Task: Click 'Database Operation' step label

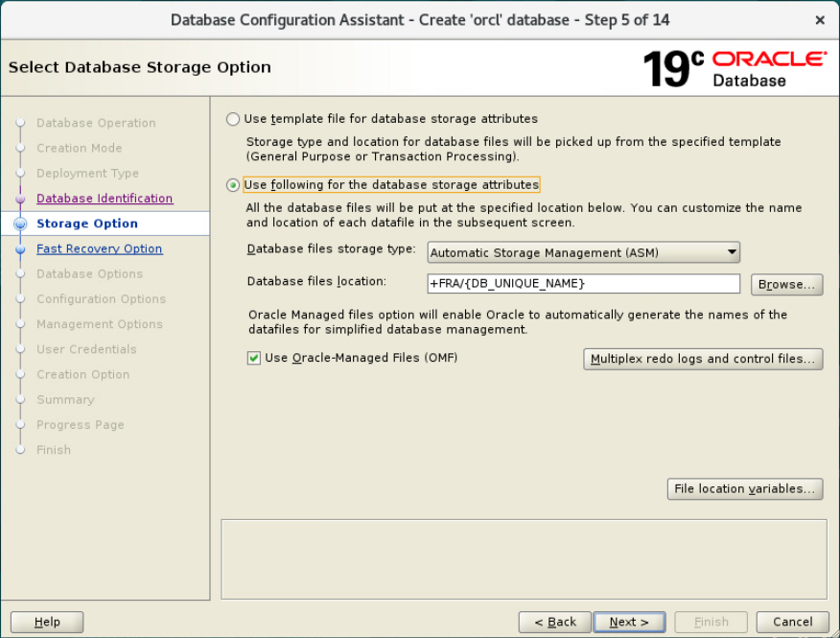Action: click(96, 123)
